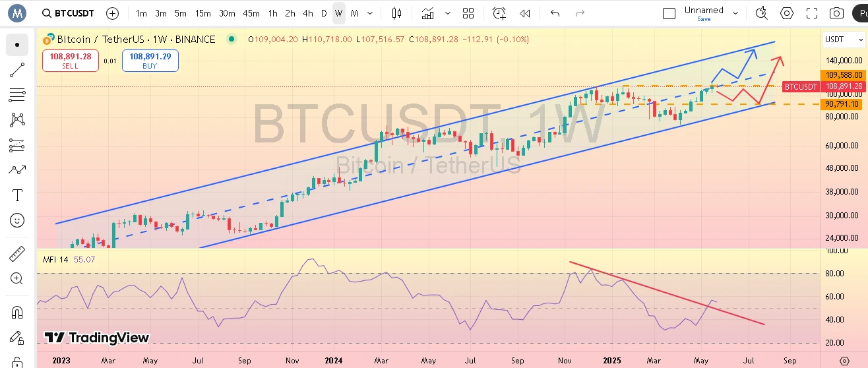This screenshot has height=368, width=868.
Task: Click the BUY 108,891.29 button
Action: click(150, 61)
